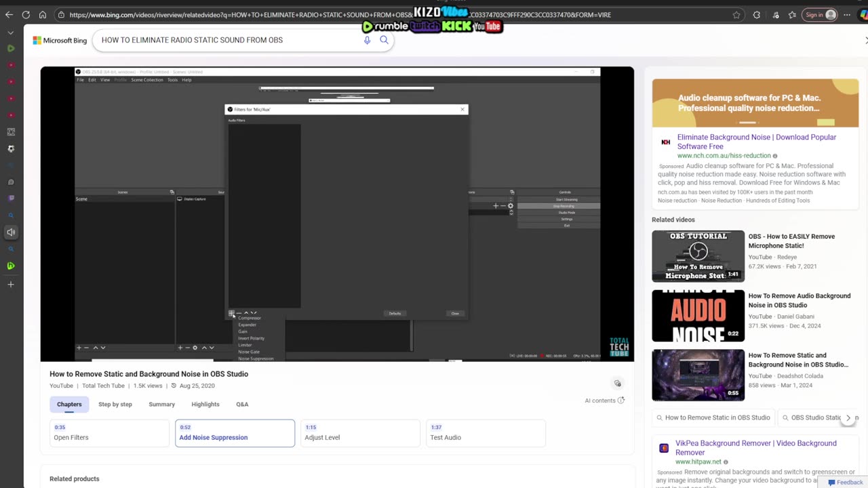
Task: Click the main OBS video player
Action: [337, 214]
